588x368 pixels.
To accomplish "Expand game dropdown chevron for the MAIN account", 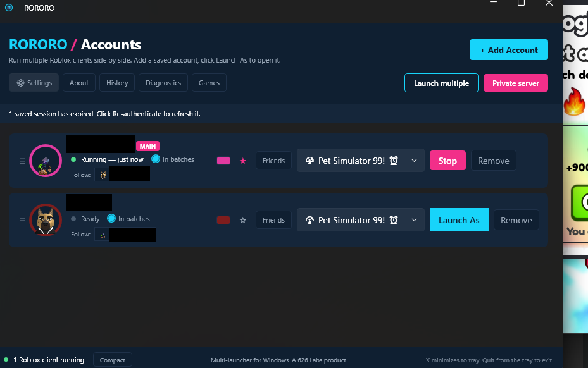I will point(414,161).
